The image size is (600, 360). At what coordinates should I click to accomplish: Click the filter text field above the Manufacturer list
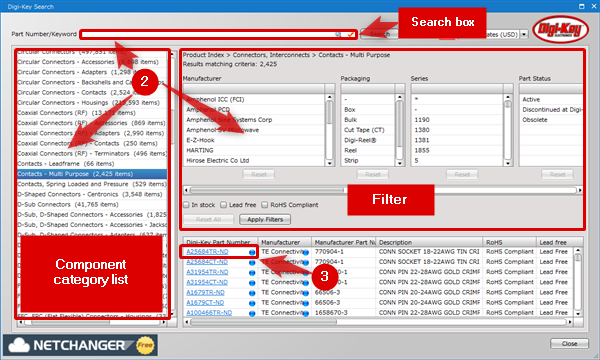(254, 88)
